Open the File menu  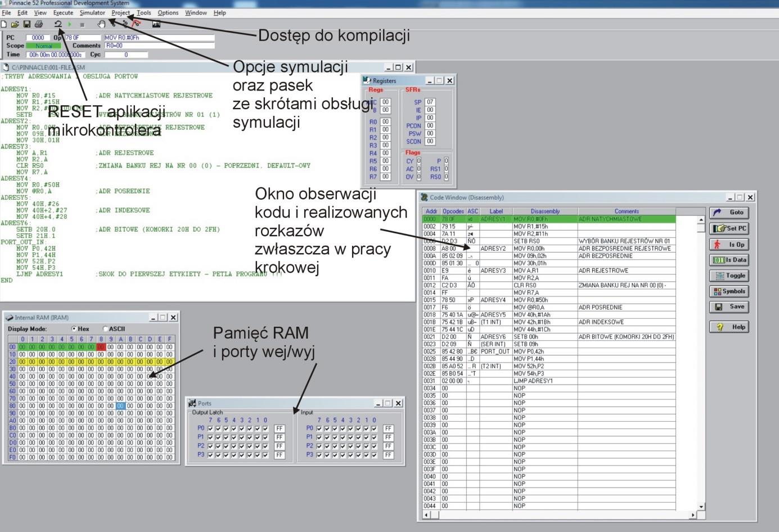point(6,12)
